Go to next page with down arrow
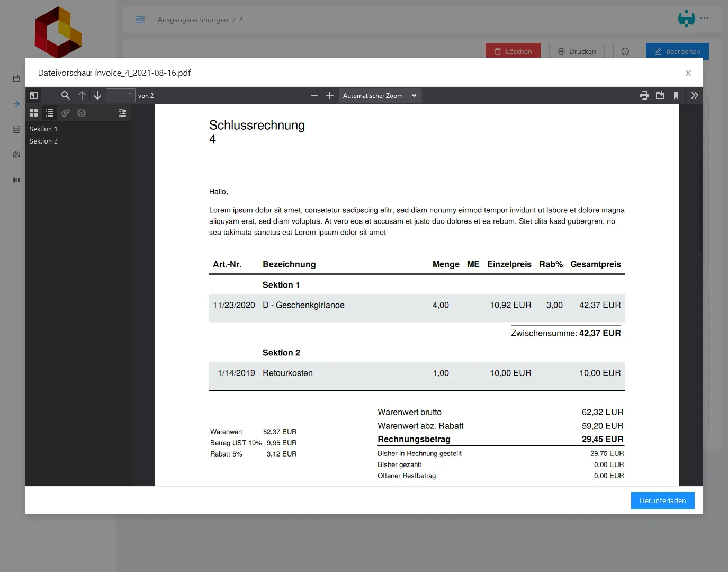The height and width of the screenshot is (572, 728). pos(97,95)
